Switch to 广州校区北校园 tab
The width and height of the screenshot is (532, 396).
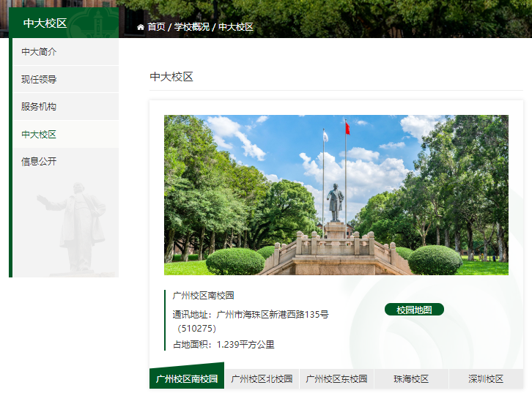[x=262, y=378]
